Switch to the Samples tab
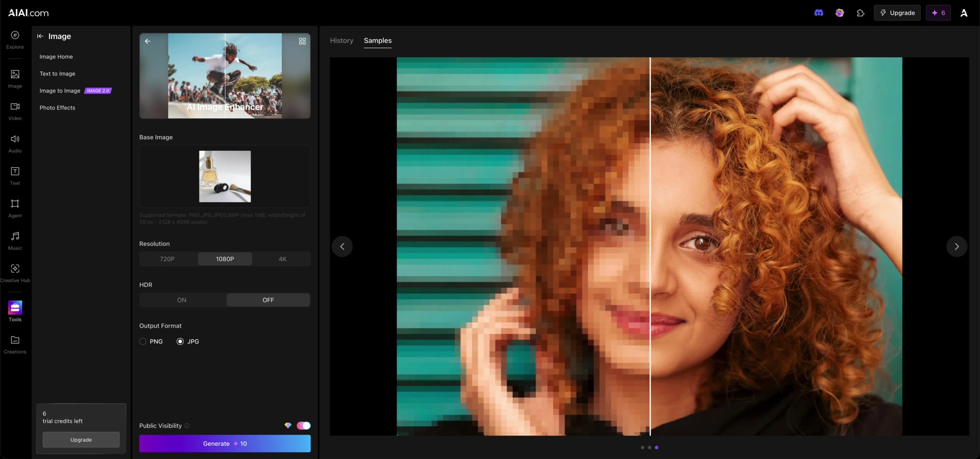This screenshot has height=459, width=980. pyautogui.click(x=378, y=40)
